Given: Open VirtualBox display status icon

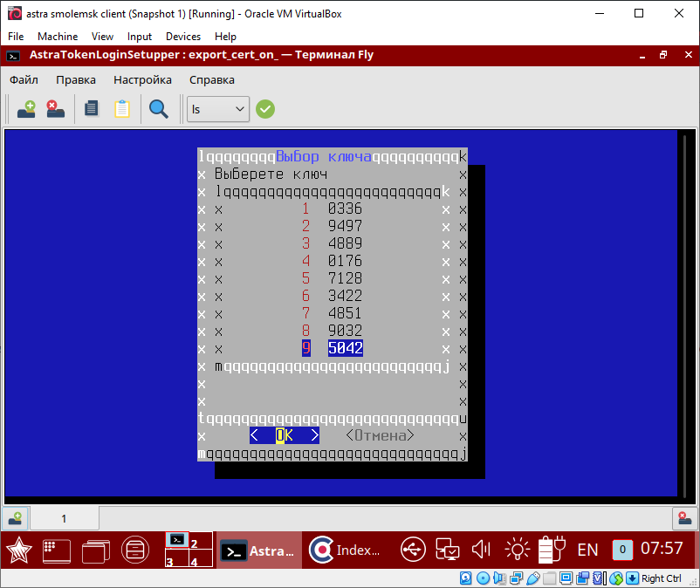Looking at the screenshot, I should [566, 578].
